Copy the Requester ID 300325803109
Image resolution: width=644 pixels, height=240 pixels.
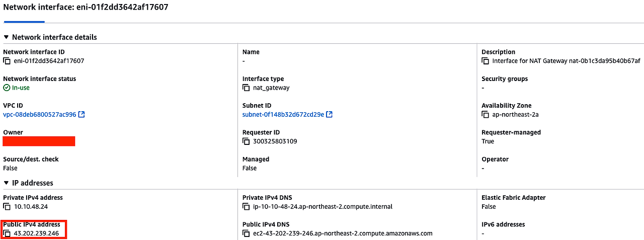[246, 141]
